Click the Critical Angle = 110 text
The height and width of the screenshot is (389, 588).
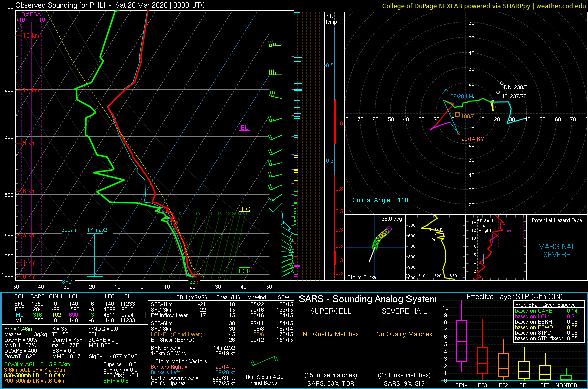tap(380, 200)
